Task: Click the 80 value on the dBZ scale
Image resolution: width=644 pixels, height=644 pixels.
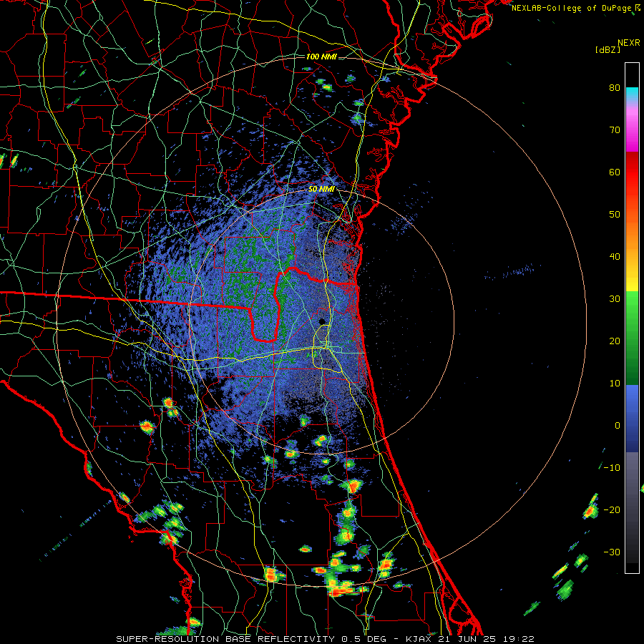Action: [615, 87]
